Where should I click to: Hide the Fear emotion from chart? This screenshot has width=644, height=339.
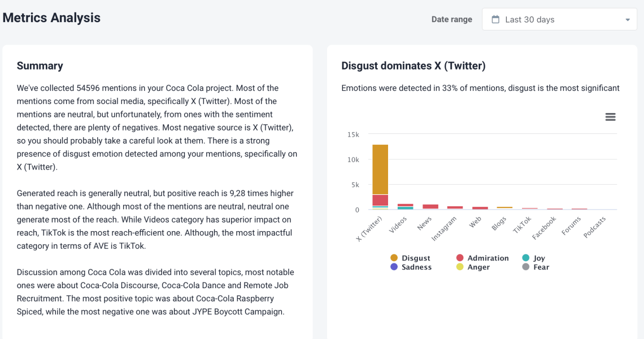point(536,267)
